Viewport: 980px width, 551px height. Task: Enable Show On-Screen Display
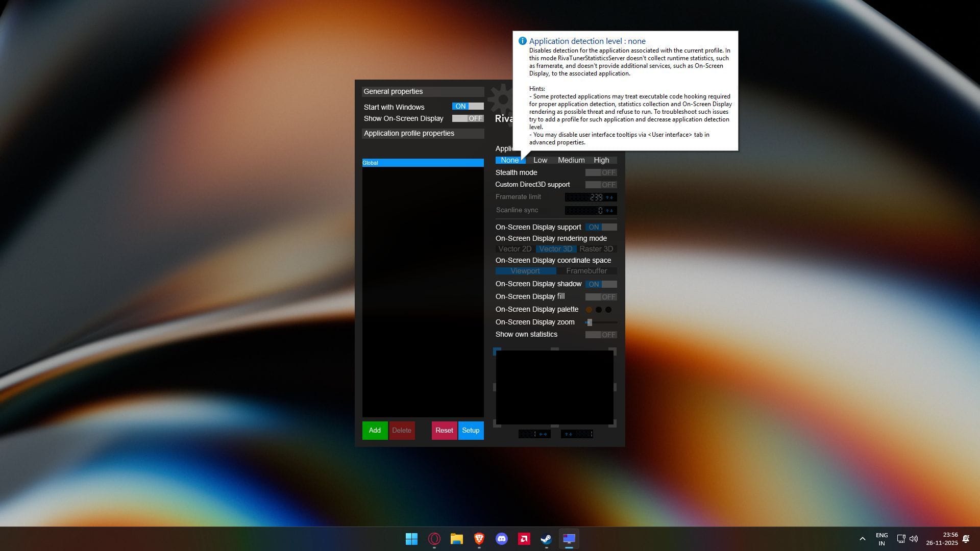(x=467, y=118)
